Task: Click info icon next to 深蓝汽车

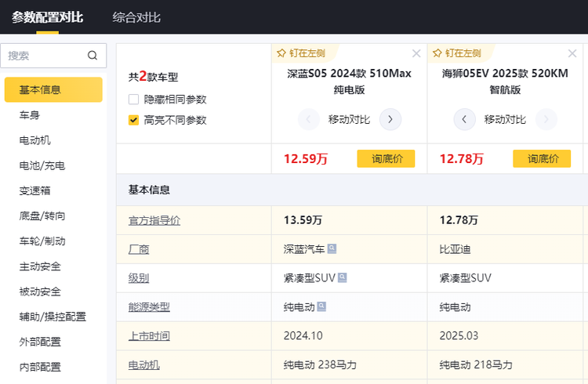Action: 332,248
